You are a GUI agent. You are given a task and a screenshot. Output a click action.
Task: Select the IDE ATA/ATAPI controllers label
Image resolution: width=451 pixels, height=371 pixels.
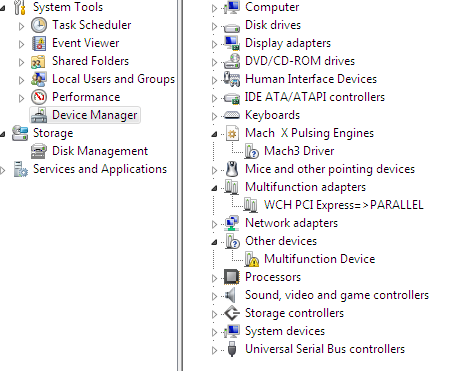[x=315, y=97]
